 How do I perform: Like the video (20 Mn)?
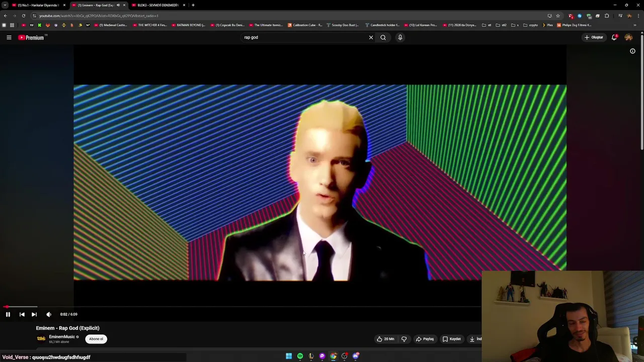[385, 339]
